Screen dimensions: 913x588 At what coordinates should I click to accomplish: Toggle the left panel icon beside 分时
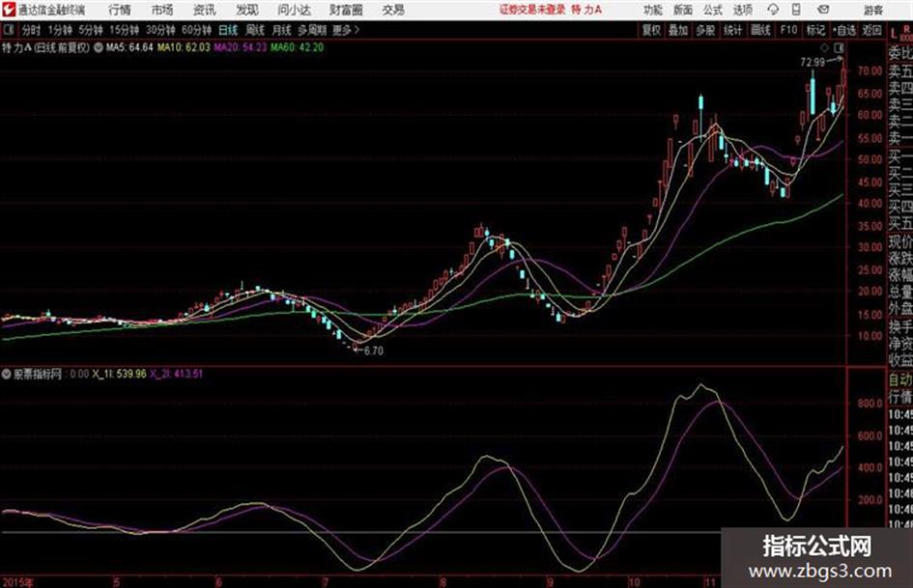click(9, 30)
